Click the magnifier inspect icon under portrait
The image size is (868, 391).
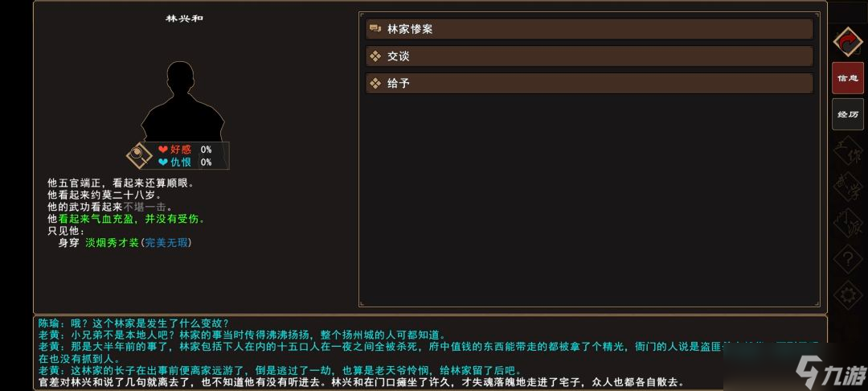coord(139,154)
